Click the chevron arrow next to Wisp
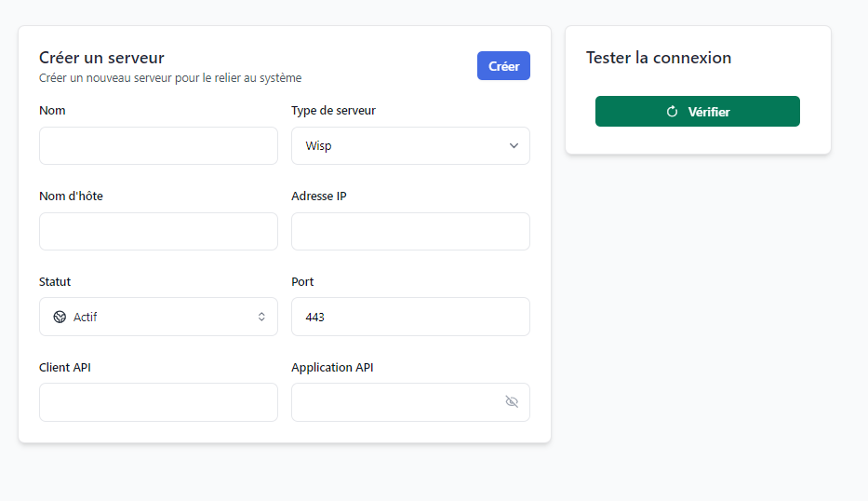 (x=514, y=146)
